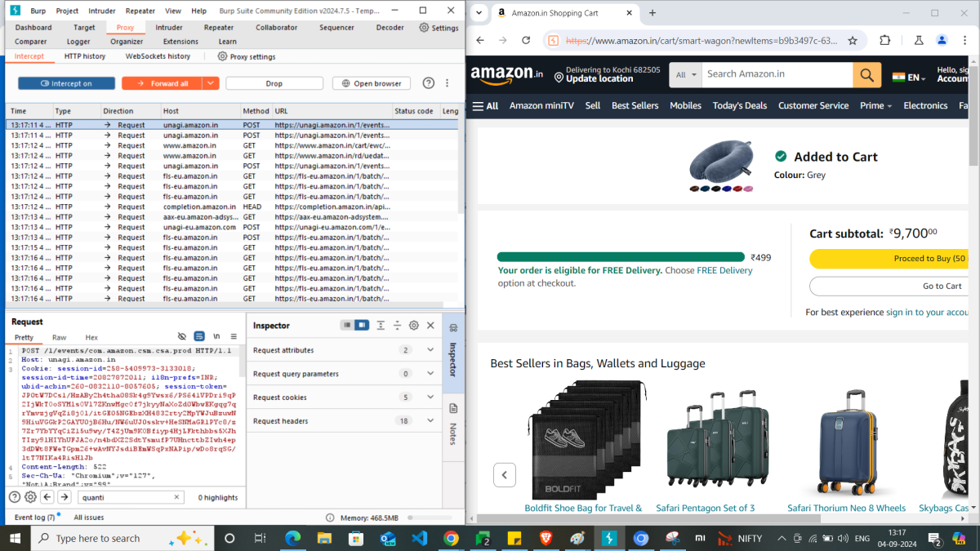Open Microsoft Edge from the taskbar
The height and width of the screenshot is (551, 980).
(x=292, y=539)
